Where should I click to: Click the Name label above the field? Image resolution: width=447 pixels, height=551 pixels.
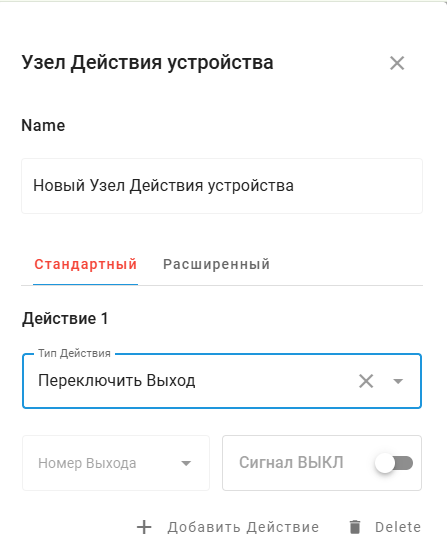(x=43, y=125)
